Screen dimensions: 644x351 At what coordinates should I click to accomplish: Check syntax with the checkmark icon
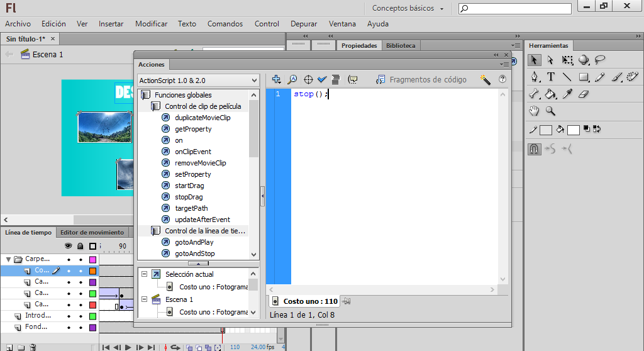click(322, 79)
